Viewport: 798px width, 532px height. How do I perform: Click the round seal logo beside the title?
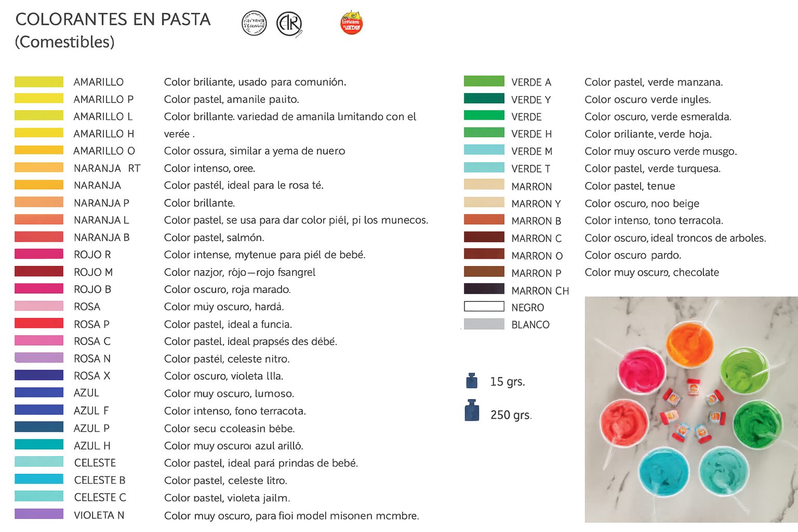pos(254,23)
